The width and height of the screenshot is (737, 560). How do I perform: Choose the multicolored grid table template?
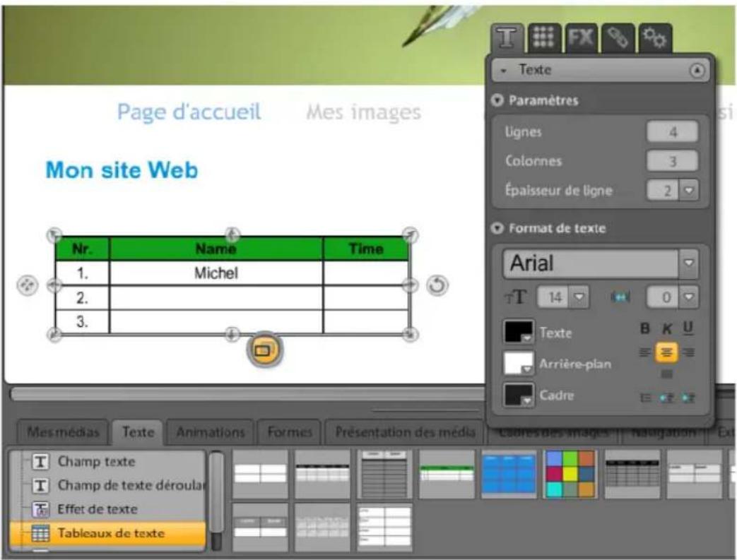(571, 474)
